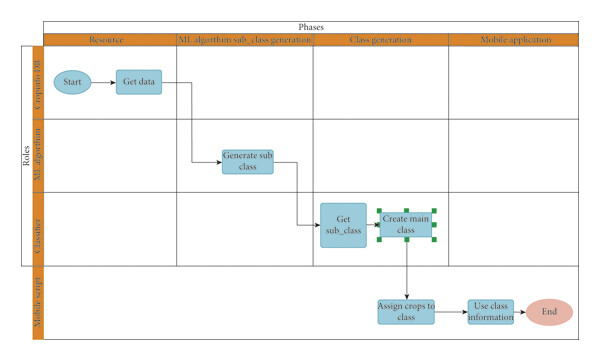Click the ML algorithm lane header
Screen dimensions: 600x361
[x=38, y=156]
